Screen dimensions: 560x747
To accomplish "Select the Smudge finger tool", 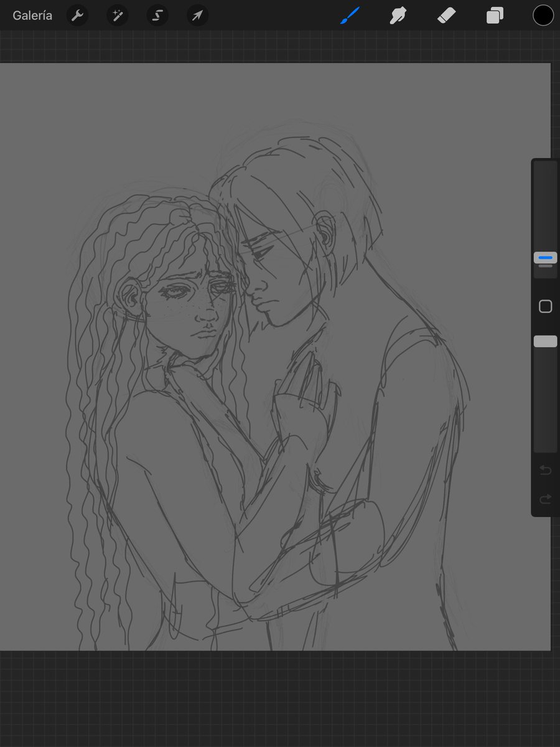I will [398, 16].
